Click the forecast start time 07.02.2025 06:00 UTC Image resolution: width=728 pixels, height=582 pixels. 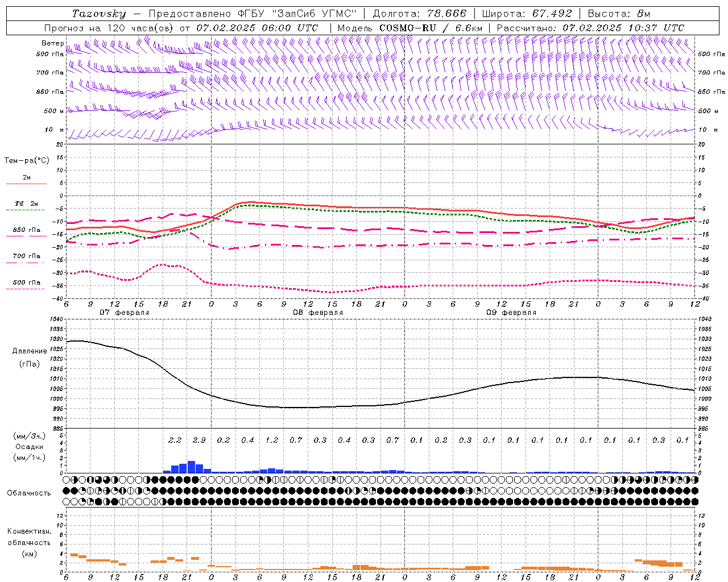(257, 28)
